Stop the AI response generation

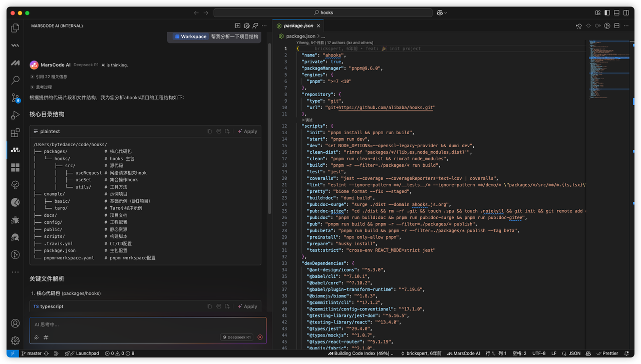(260, 337)
